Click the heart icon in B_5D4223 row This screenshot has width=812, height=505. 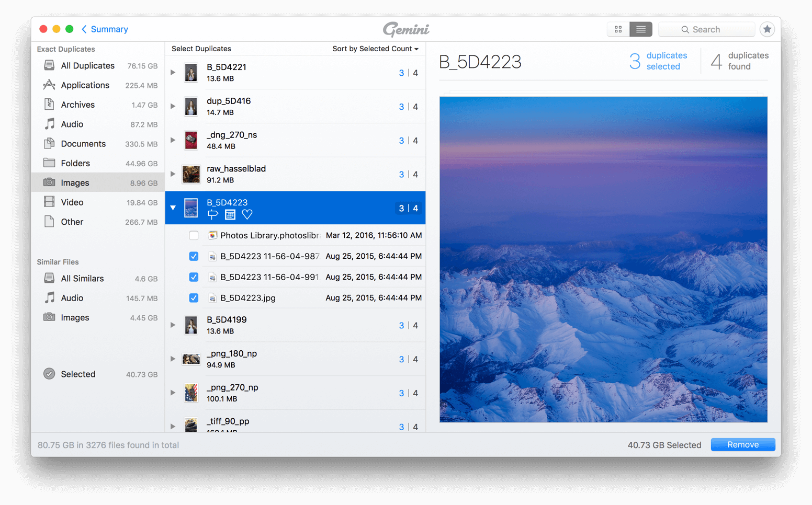click(247, 214)
